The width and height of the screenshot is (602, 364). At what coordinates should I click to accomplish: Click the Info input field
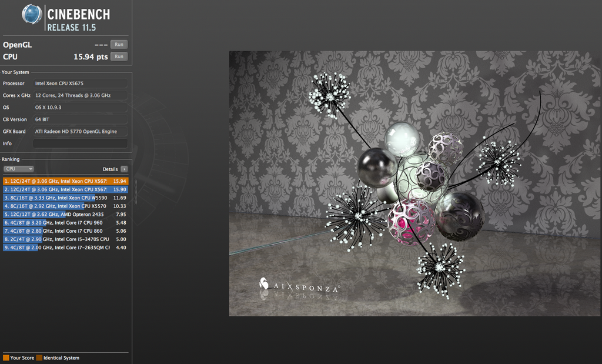pos(80,143)
